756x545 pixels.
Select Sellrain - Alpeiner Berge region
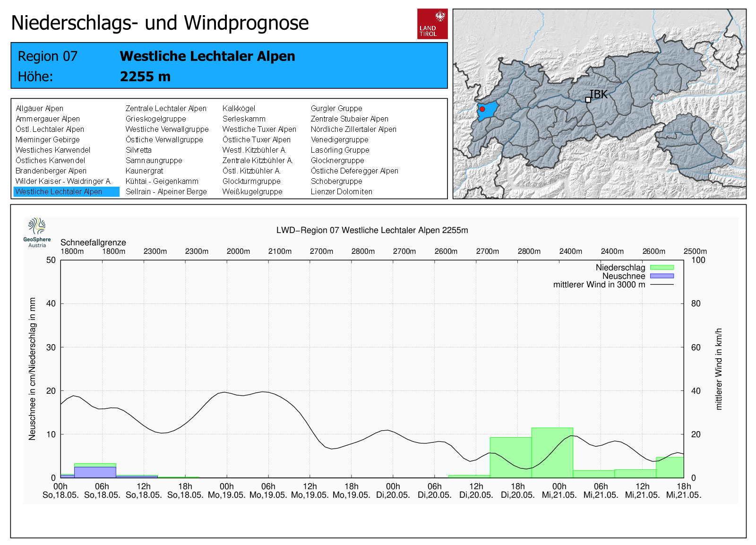point(166,192)
